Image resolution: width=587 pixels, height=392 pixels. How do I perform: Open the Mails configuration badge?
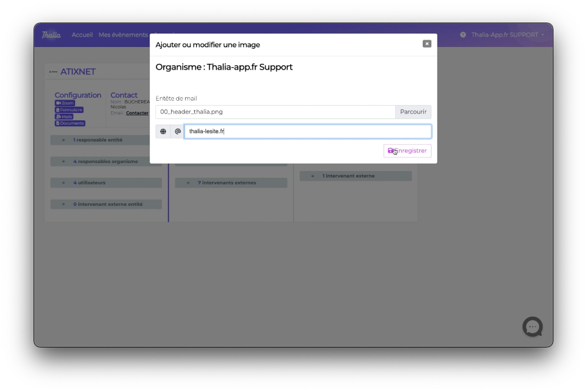tap(64, 117)
